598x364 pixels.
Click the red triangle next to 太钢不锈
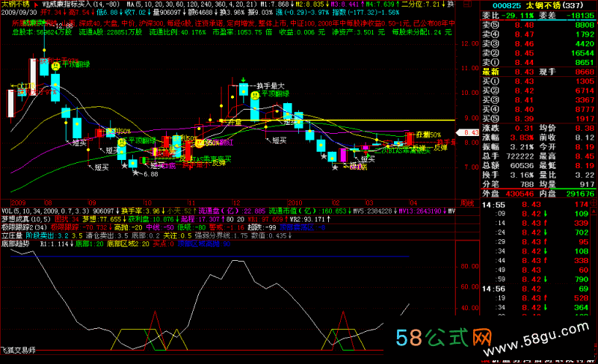36,4
